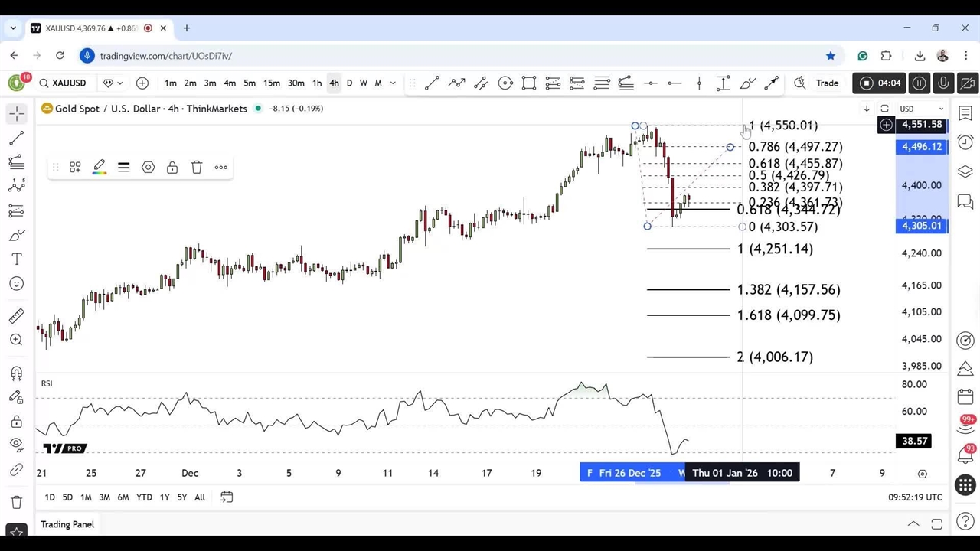The height and width of the screenshot is (551, 980).
Task: Open settings hexagon icon in the floating toolbar
Action: 148,168
